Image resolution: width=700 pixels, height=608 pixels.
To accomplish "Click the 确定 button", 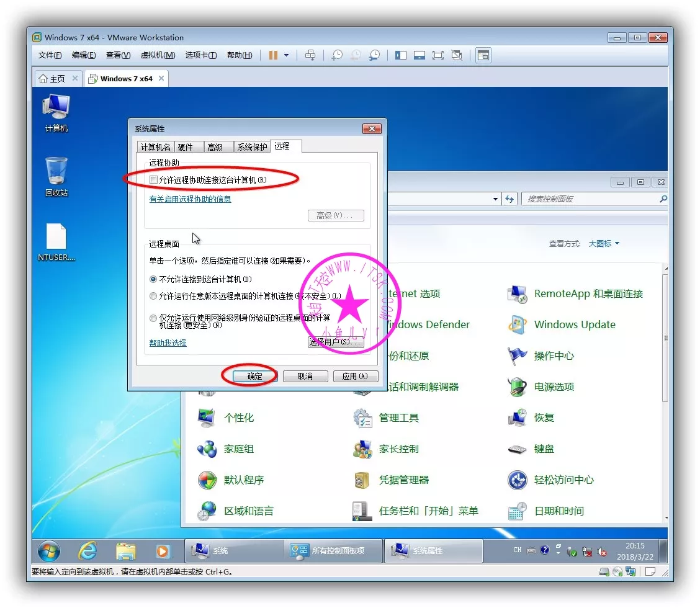I will click(x=254, y=376).
